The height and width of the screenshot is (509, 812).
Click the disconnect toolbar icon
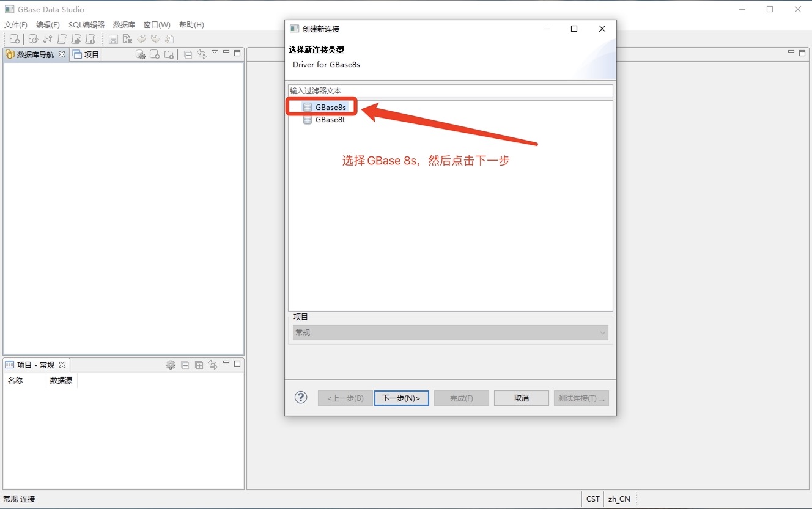tap(48, 39)
